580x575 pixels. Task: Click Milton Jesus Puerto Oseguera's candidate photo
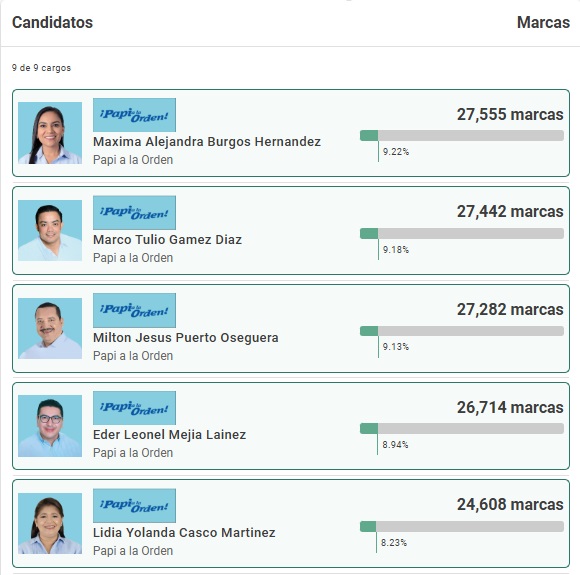point(50,328)
